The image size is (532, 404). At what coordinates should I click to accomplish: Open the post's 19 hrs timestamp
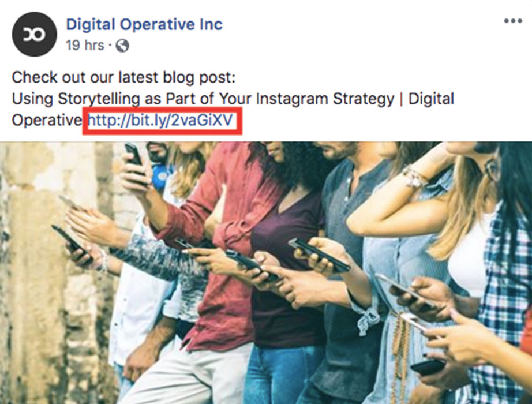(85, 45)
